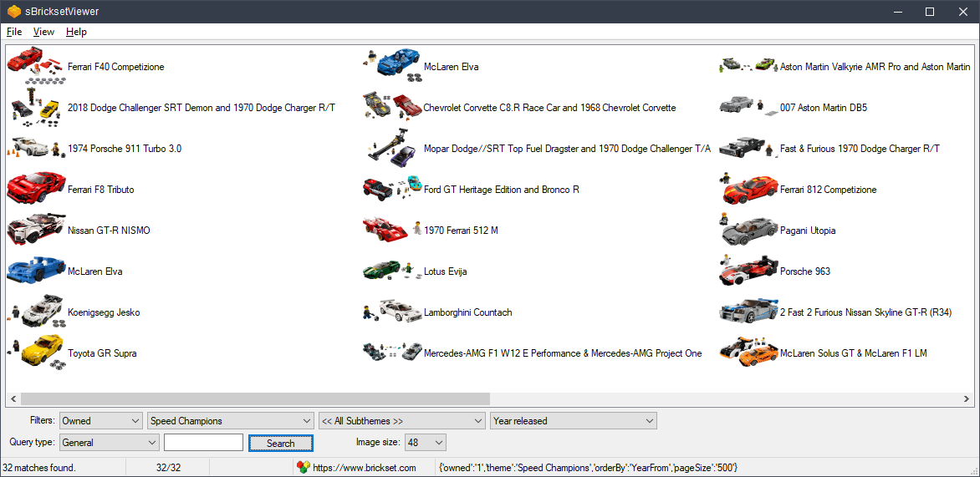The image size is (980, 477).
Task: Click the Brickset icon in status bar
Action: tap(304, 468)
